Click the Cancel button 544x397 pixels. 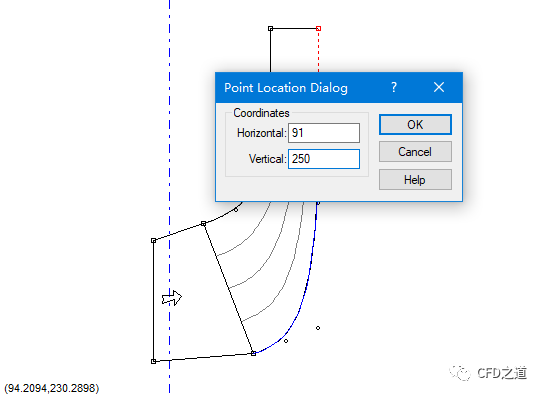click(x=415, y=152)
